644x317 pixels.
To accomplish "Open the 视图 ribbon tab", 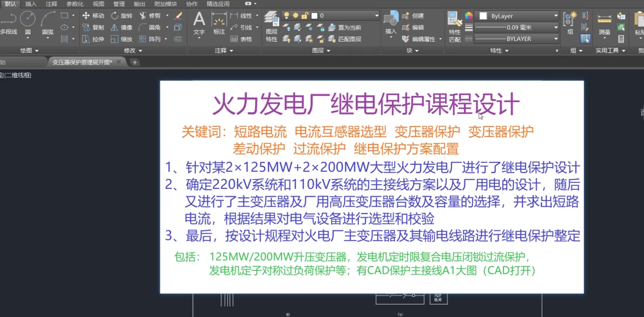I will (x=98, y=4).
